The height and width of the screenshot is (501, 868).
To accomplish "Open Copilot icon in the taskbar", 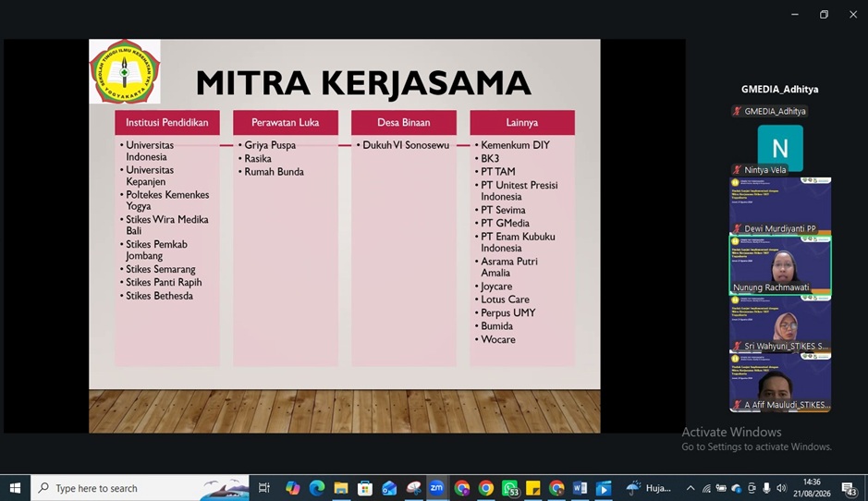I will [x=292, y=488].
